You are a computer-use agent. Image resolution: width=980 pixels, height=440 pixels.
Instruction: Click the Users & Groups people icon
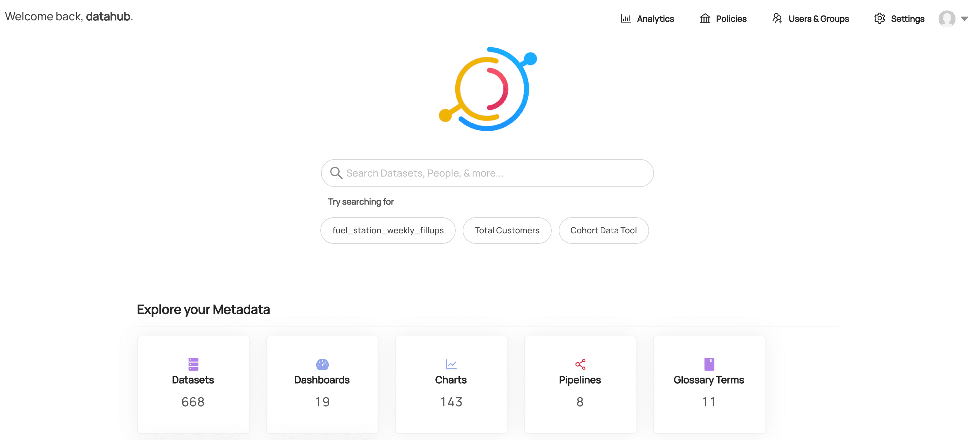[777, 18]
